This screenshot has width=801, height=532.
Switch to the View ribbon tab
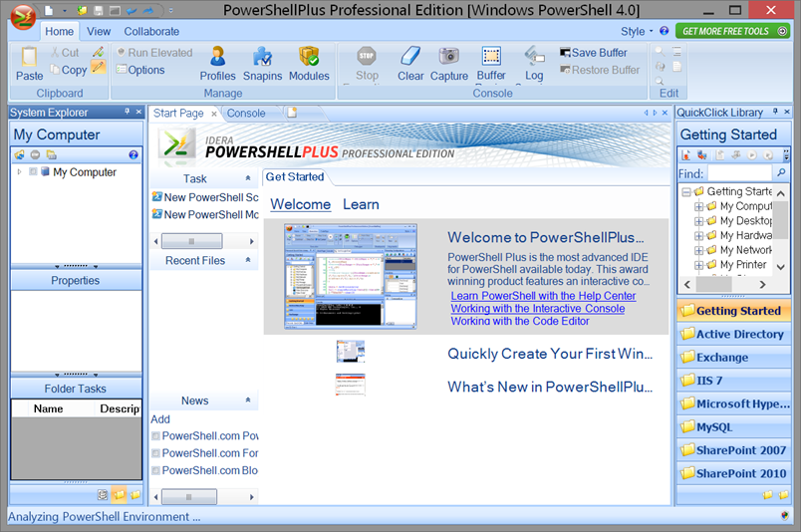[x=99, y=31]
